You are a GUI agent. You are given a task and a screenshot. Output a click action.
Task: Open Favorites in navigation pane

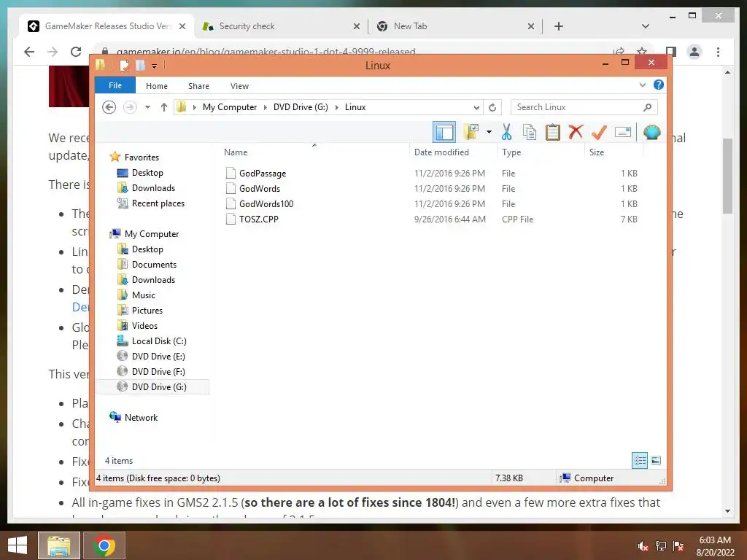click(x=142, y=157)
